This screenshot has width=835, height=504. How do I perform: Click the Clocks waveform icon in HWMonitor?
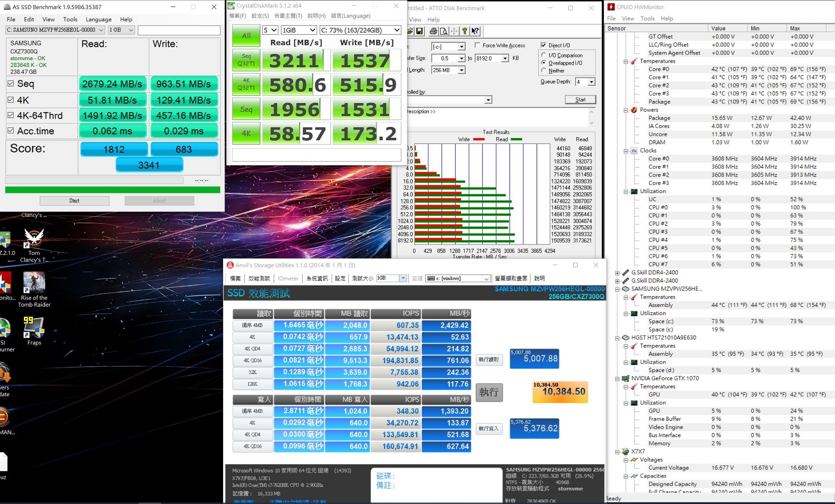634,150
